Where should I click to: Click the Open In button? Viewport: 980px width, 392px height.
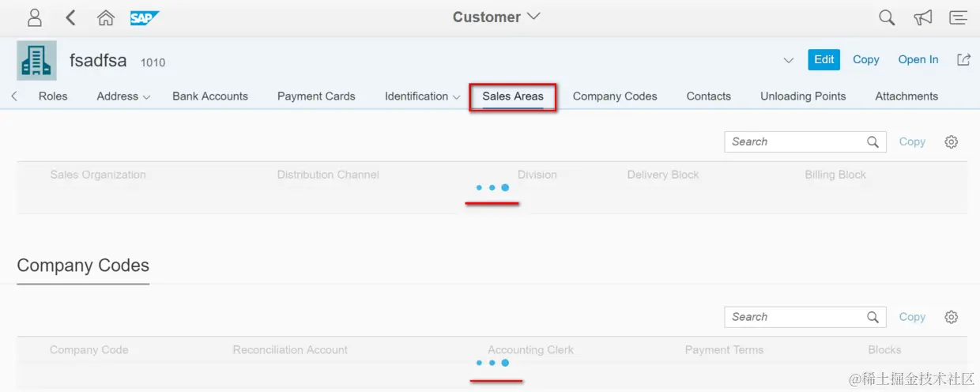(918, 59)
